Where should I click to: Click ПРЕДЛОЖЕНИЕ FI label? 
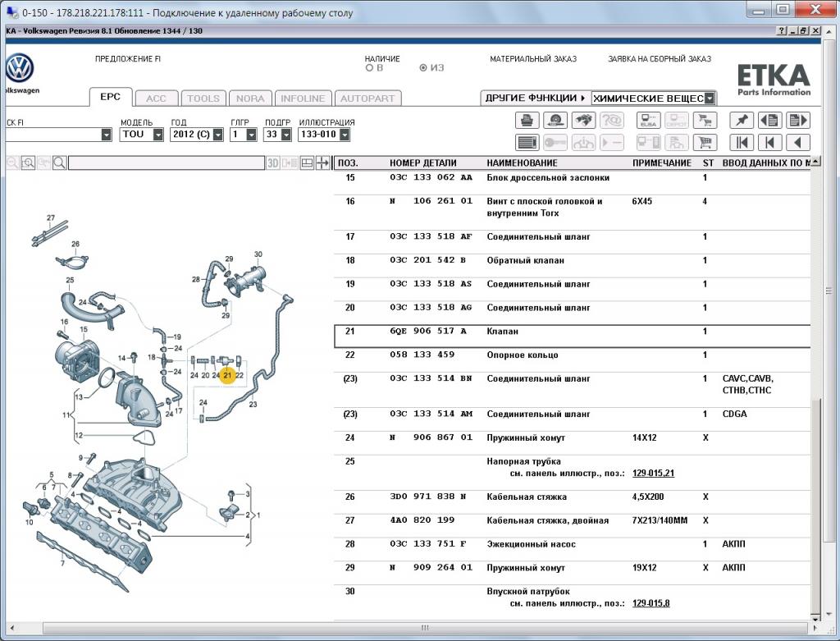pos(127,59)
